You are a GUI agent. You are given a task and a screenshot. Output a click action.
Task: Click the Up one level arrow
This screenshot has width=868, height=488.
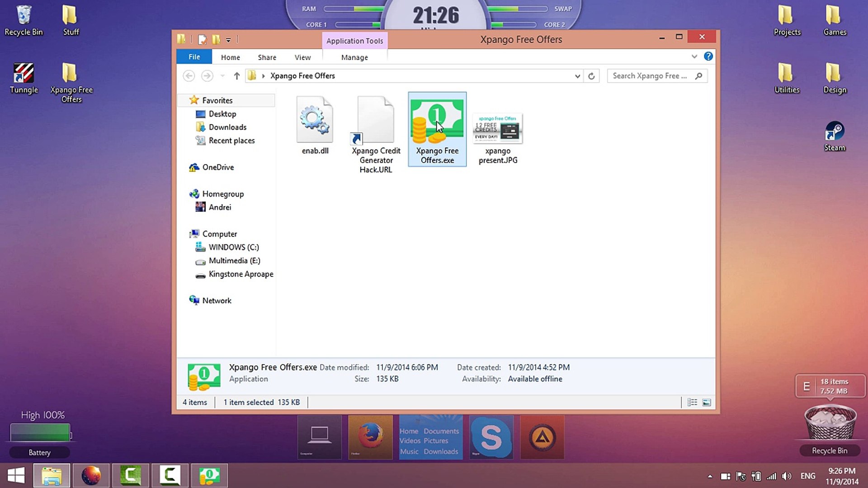coord(236,76)
